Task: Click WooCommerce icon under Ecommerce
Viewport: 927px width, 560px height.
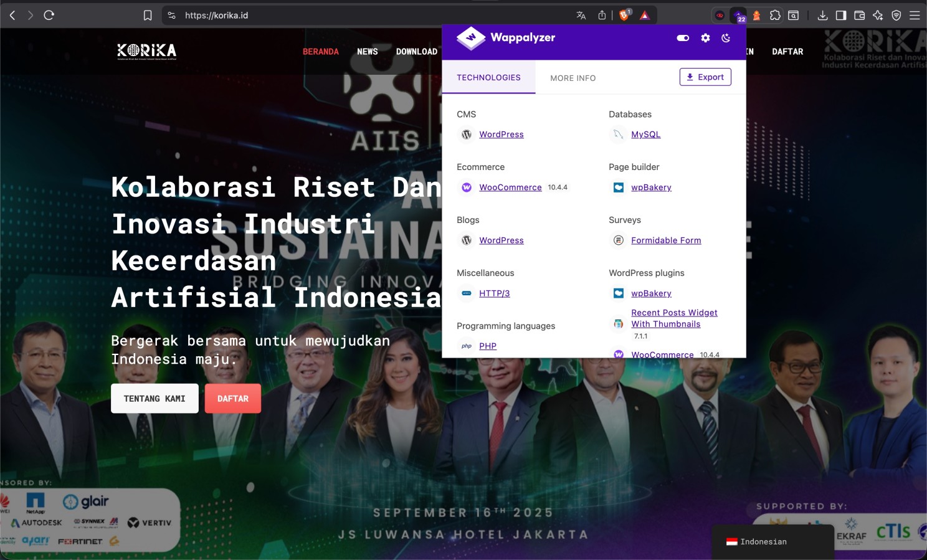Action: click(x=467, y=187)
